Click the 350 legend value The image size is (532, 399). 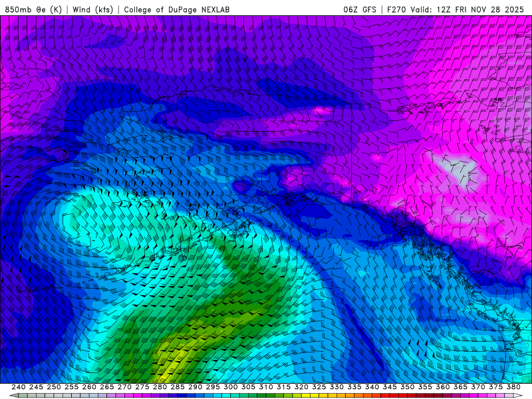click(407, 387)
